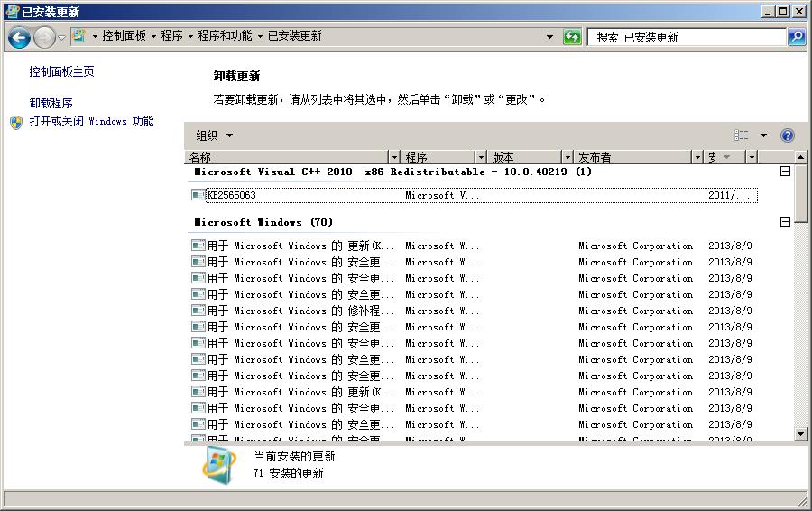Click the control panel icon in address bar
This screenshot has height=511, width=812.
point(78,36)
